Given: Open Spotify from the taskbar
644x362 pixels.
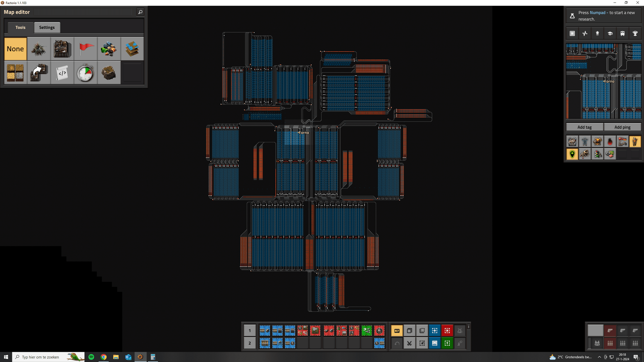Looking at the screenshot, I should [x=91, y=357].
